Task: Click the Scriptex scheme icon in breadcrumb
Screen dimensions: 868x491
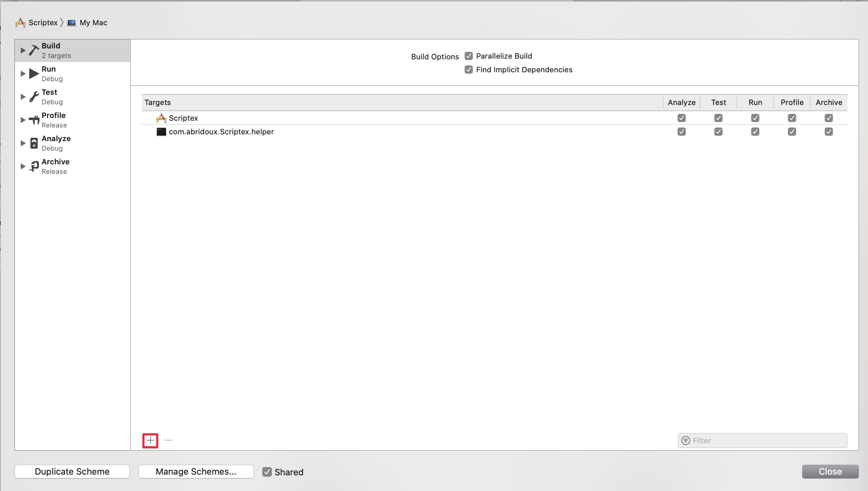Action: coord(20,23)
